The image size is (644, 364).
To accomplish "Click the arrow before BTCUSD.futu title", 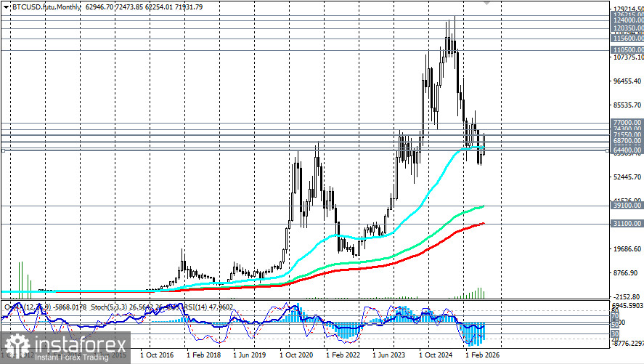I will click(6, 7).
